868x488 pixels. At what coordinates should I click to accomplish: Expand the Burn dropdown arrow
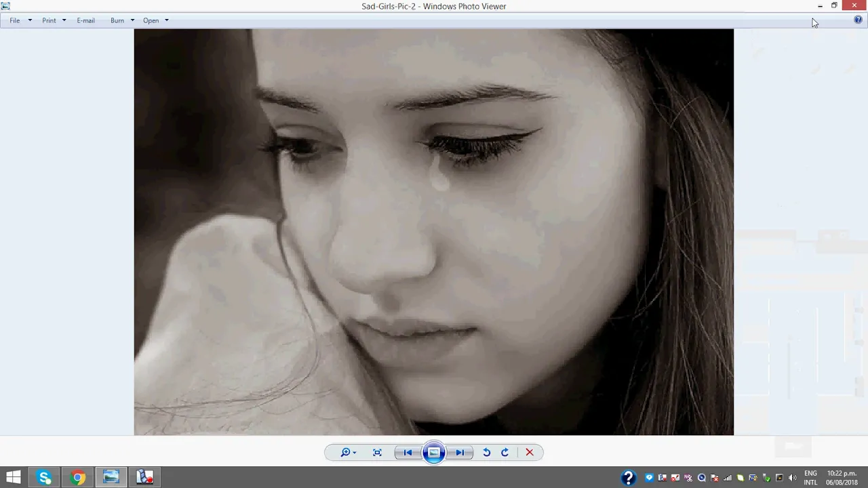click(x=132, y=20)
